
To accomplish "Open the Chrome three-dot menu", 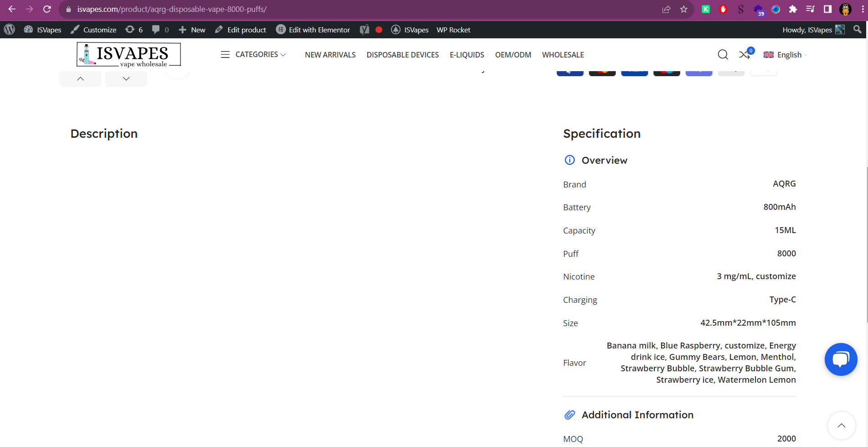I will pyautogui.click(x=863, y=9).
